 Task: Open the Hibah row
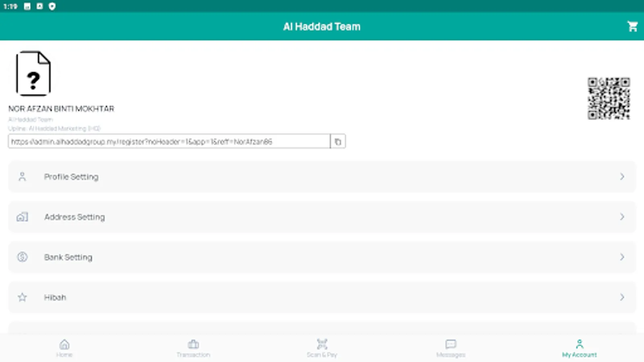[x=322, y=297]
